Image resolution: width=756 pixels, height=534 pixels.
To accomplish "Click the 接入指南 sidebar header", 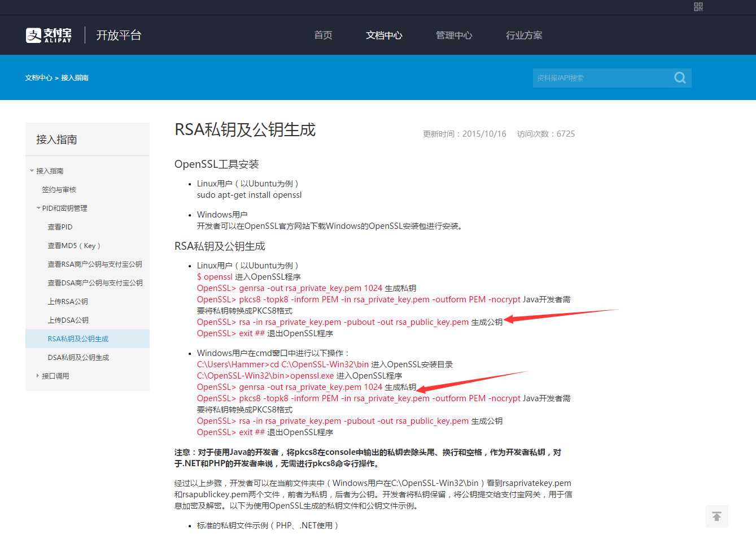I will pyautogui.click(x=56, y=140).
